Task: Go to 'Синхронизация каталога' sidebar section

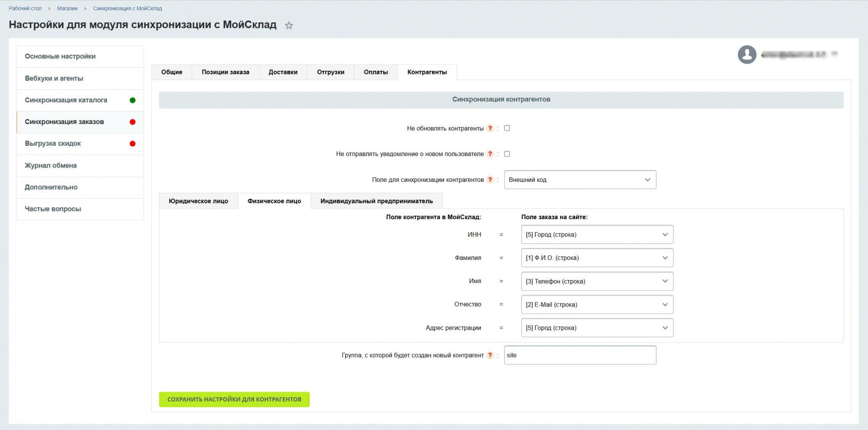Action: (80, 100)
